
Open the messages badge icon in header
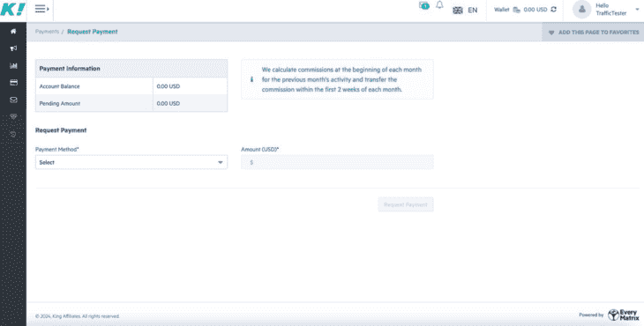point(423,6)
